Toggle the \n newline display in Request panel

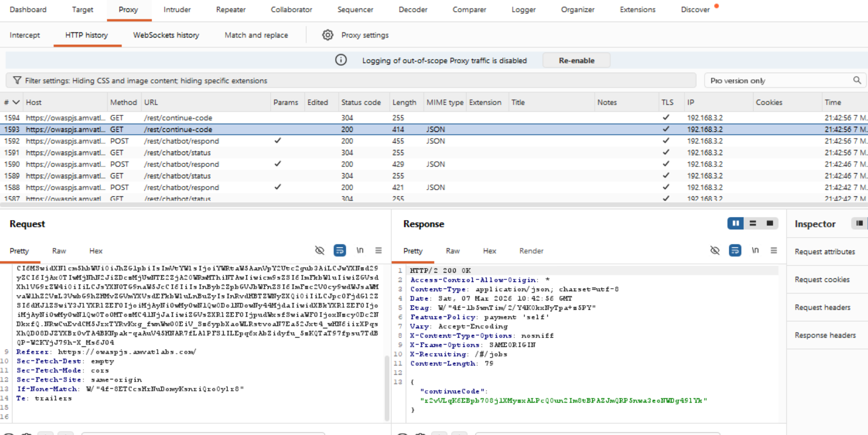click(360, 250)
